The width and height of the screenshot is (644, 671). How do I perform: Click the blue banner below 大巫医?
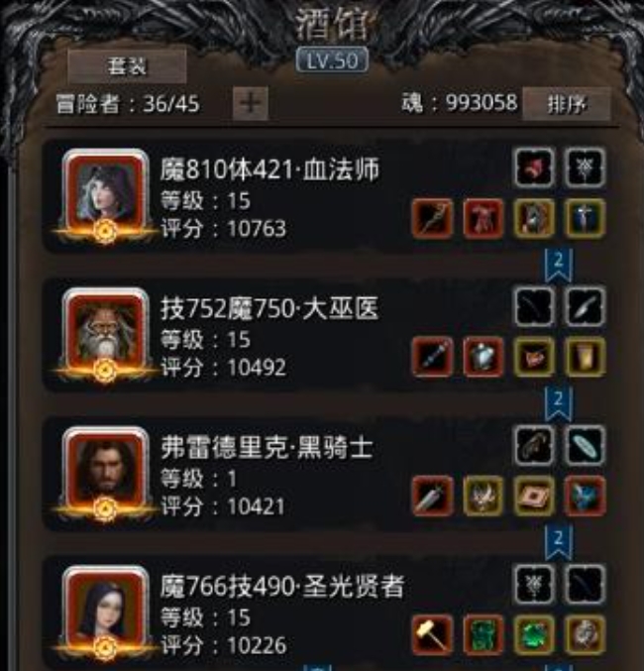point(559,404)
